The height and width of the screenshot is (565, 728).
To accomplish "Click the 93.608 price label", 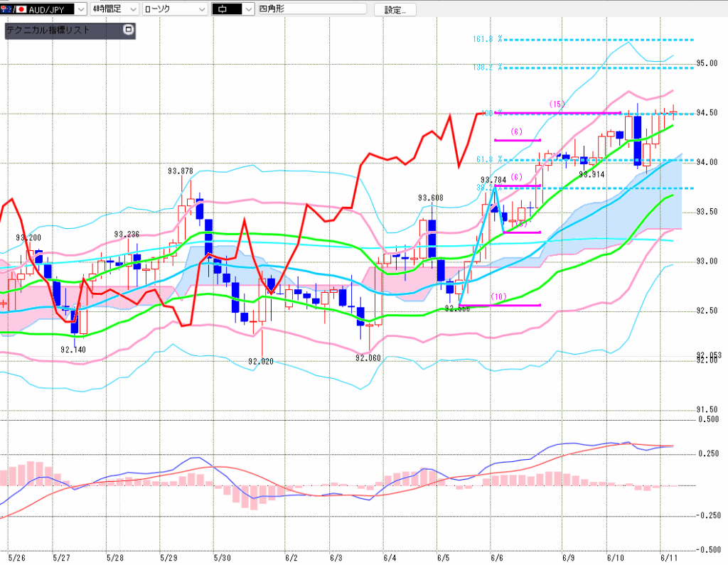I will (x=430, y=198).
